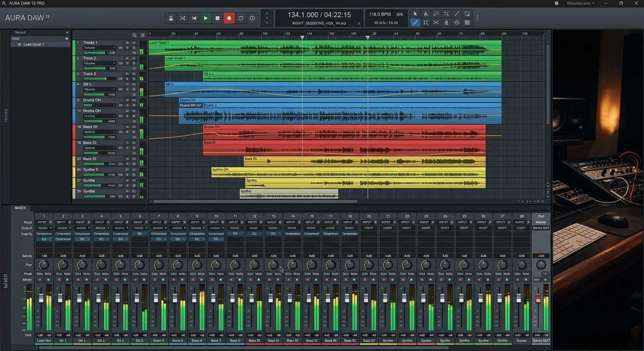Screen dimensions: 644x351
Task: Arm the red record dot on channel 4
Action: coord(97,279)
